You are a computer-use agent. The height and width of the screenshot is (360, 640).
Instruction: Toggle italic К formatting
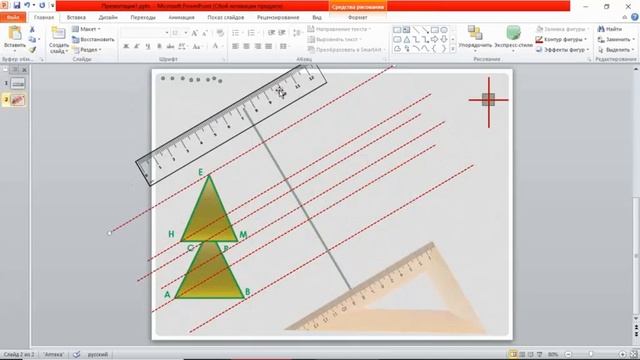pyautogui.click(x=137, y=47)
